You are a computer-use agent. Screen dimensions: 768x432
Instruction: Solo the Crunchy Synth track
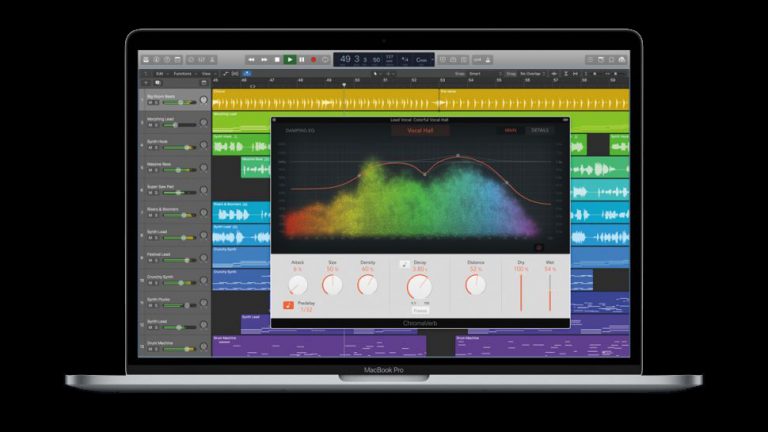[156, 283]
